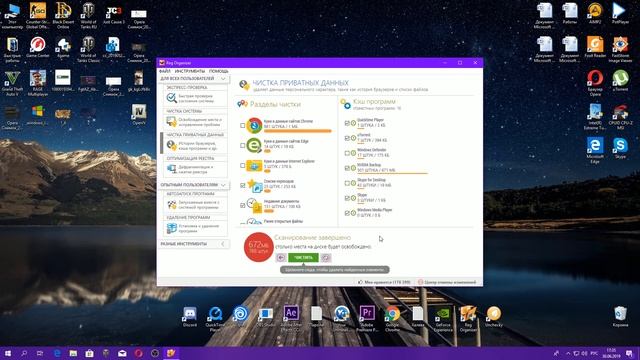Click the jump lists star icon
This screenshot has width=640, height=360.
[254, 185]
